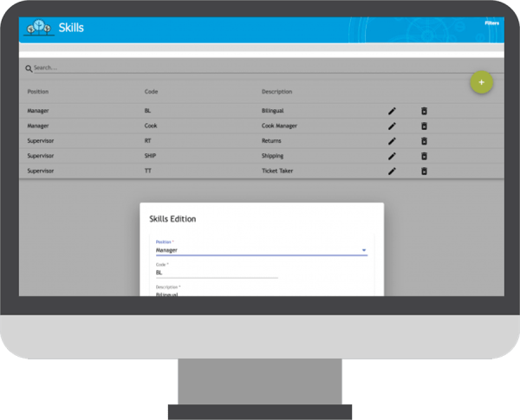Delete the SHIP Shipping skill

click(424, 156)
